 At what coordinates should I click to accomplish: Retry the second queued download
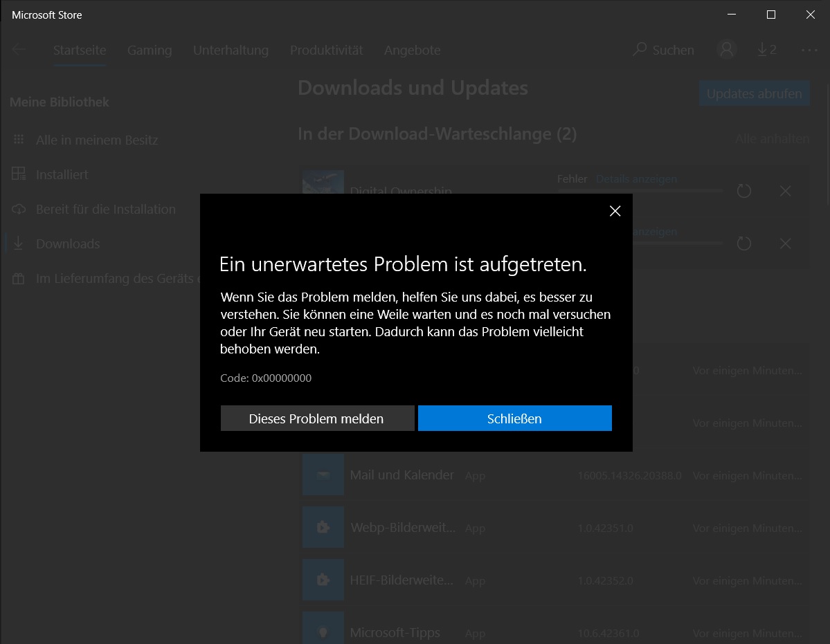pyautogui.click(x=743, y=243)
